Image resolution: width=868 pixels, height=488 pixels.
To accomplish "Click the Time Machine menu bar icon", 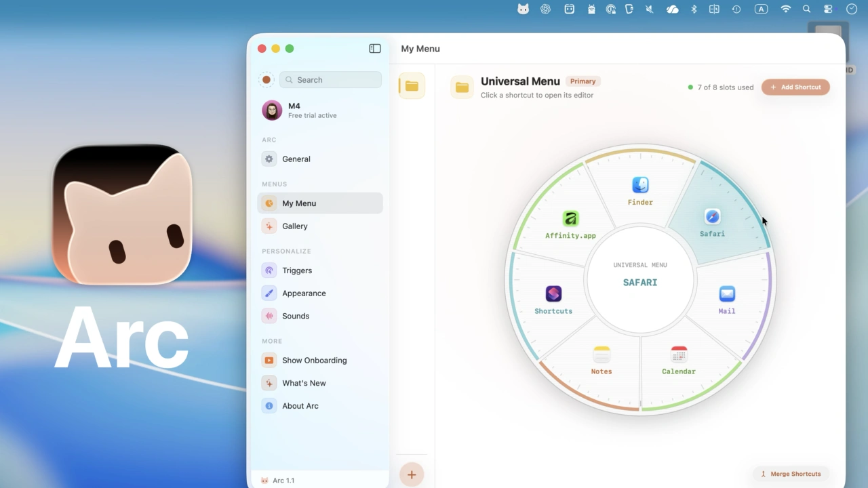I will point(736,9).
